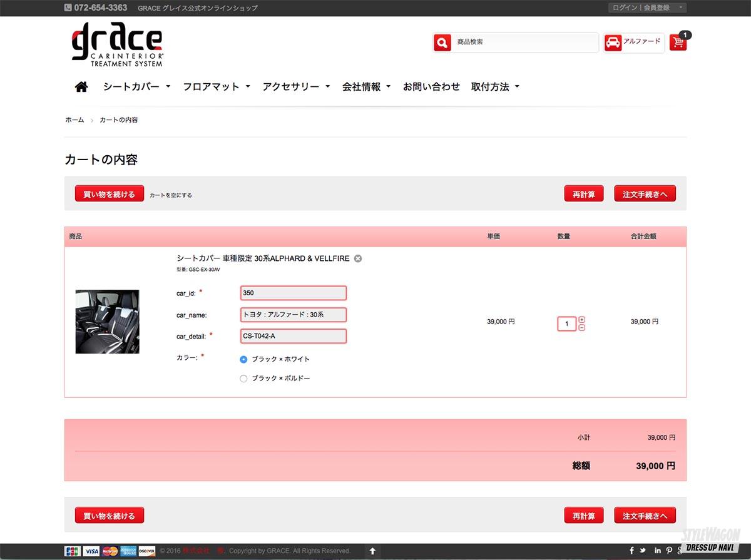Click the red search magnifier icon
This screenshot has width=751, height=560.
click(x=442, y=43)
